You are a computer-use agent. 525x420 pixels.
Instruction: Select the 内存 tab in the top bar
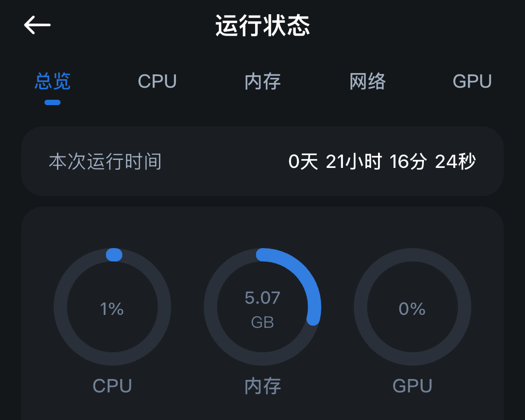pos(262,82)
